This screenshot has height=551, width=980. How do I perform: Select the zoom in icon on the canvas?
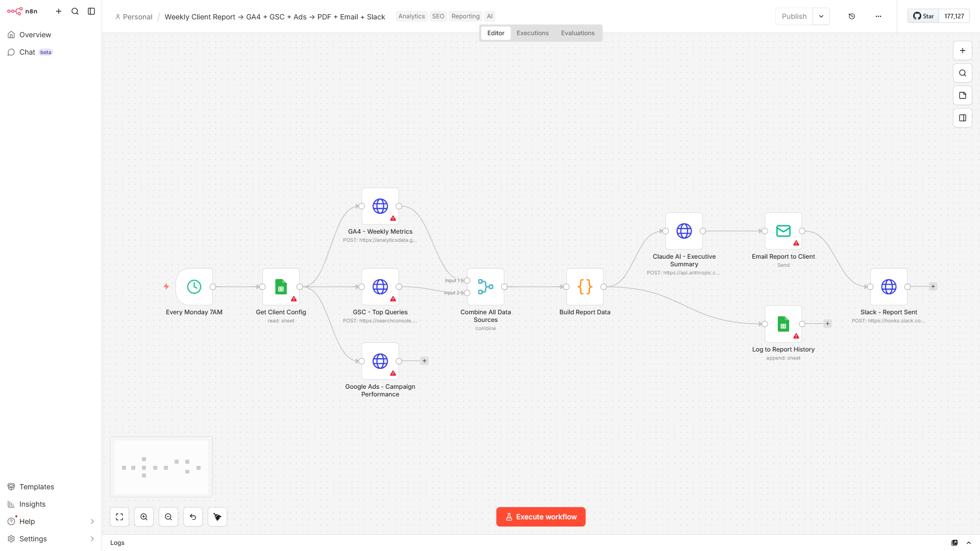(x=143, y=517)
